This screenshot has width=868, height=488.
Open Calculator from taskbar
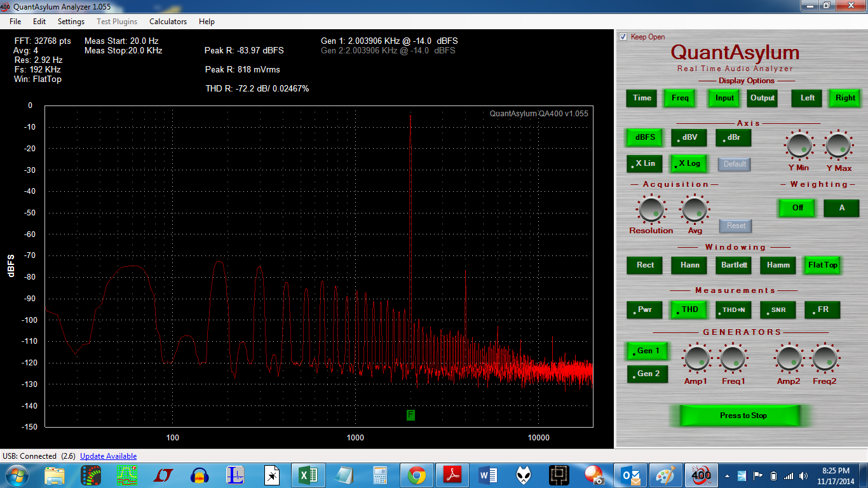pyautogui.click(x=380, y=475)
